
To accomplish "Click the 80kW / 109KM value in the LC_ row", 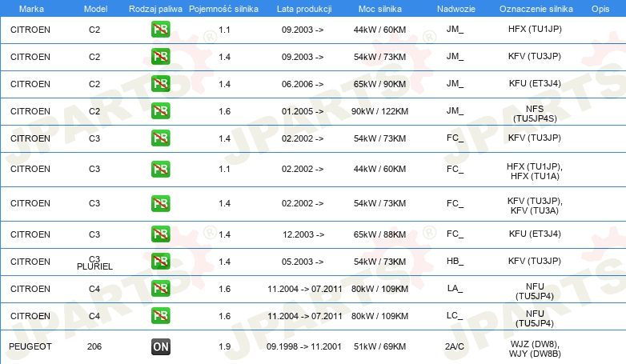I will 379,316.
